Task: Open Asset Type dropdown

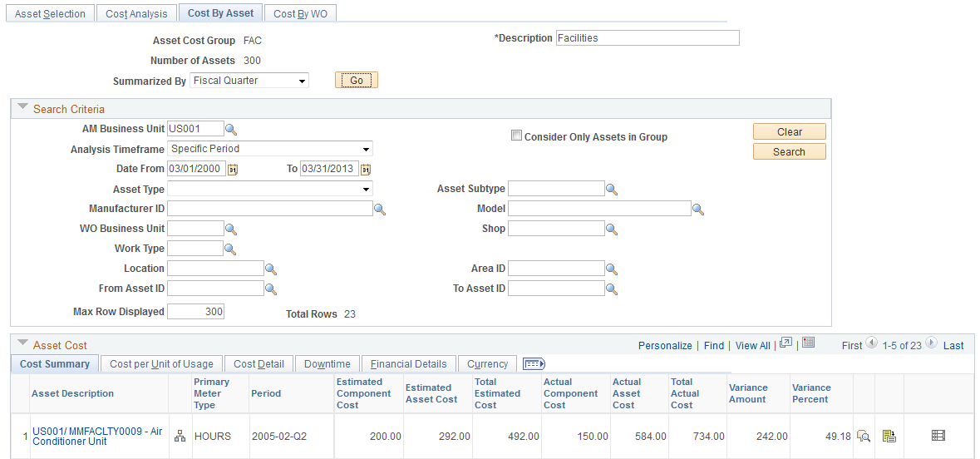Action: pos(270,189)
